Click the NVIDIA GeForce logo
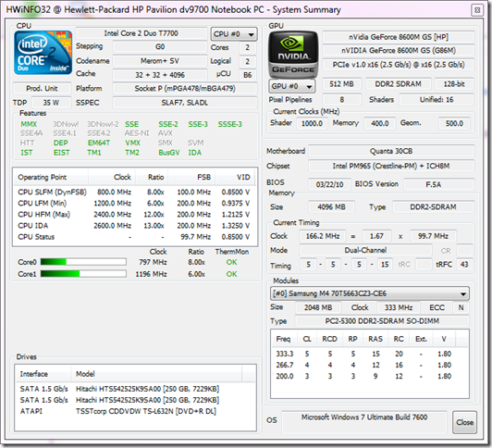 (x=293, y=54)
